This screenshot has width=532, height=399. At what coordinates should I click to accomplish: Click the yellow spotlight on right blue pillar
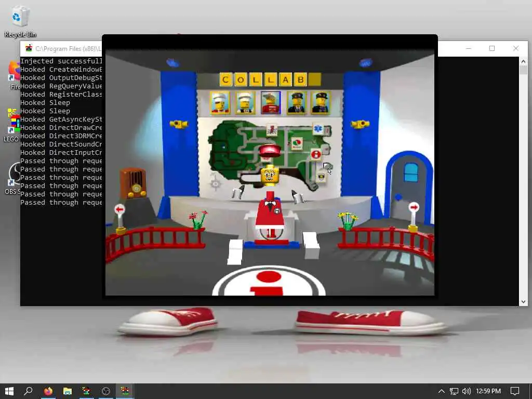pos(361,124)
